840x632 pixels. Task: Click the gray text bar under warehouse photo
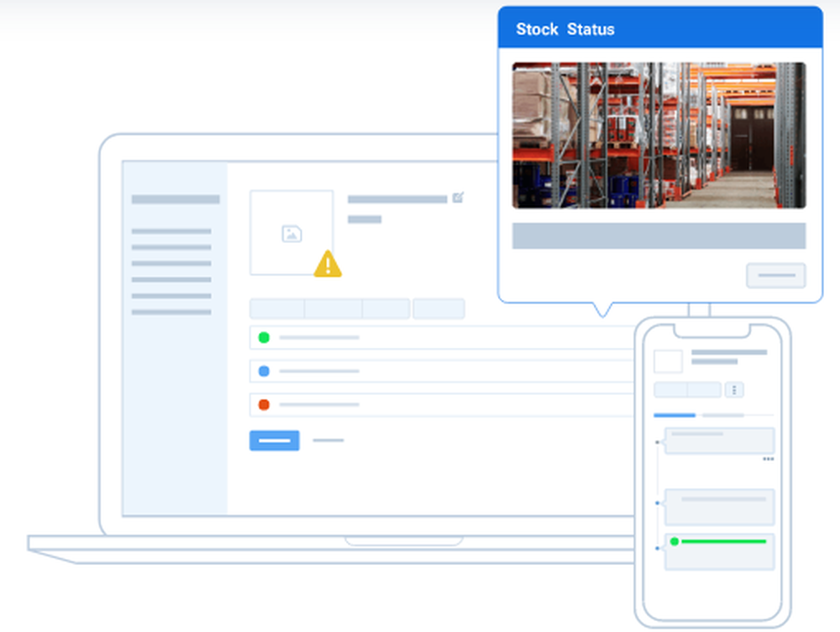(x=659, y=236)
